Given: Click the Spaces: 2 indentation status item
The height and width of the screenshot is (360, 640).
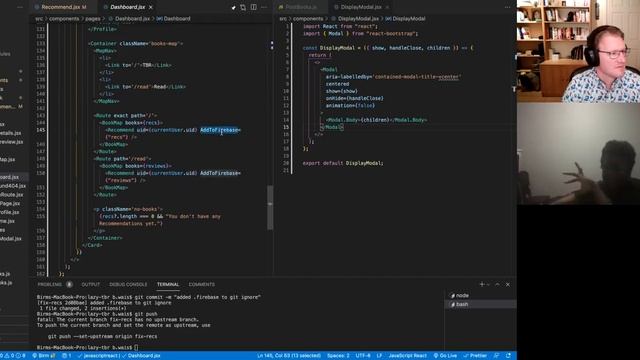Looking at the screenshot, I should click(x=338, y=356).
